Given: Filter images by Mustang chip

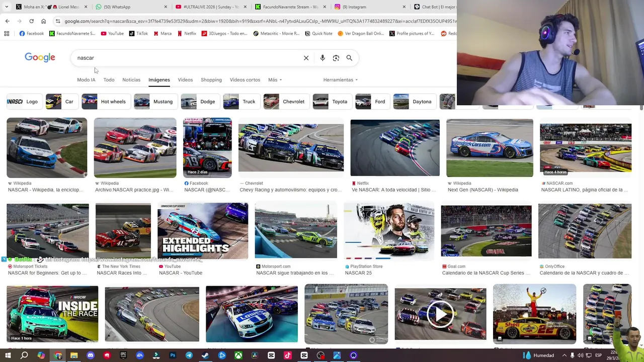Looking at the screenshot, I should tap(155, 102).
